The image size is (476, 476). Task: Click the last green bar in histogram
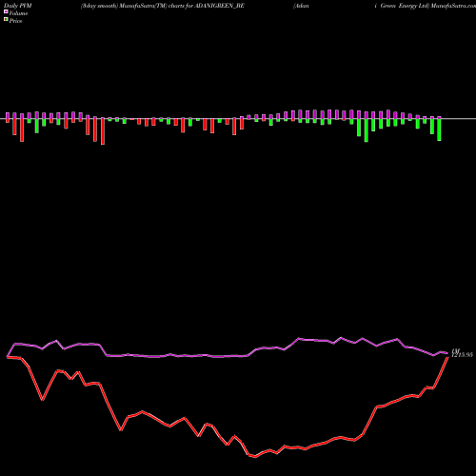tap(439, 129)
